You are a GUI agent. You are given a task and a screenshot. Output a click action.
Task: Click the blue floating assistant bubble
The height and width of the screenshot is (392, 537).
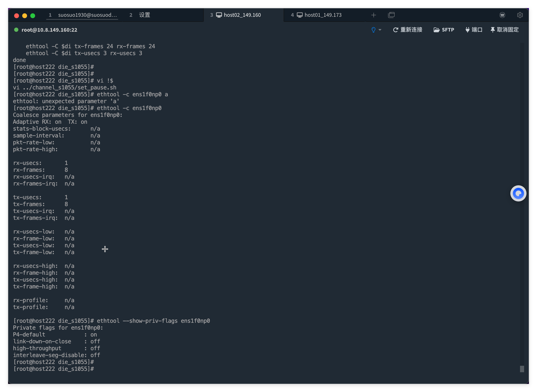518,193
